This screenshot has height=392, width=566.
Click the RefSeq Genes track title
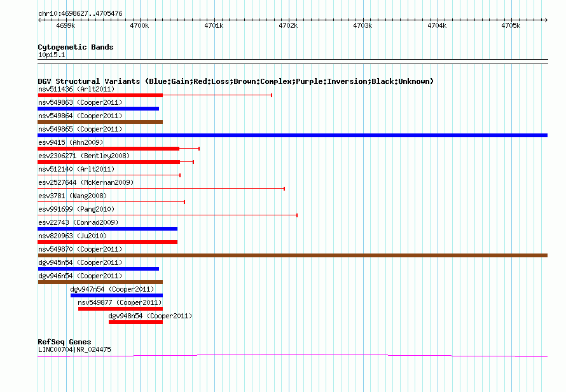click(x=64, y=342)
